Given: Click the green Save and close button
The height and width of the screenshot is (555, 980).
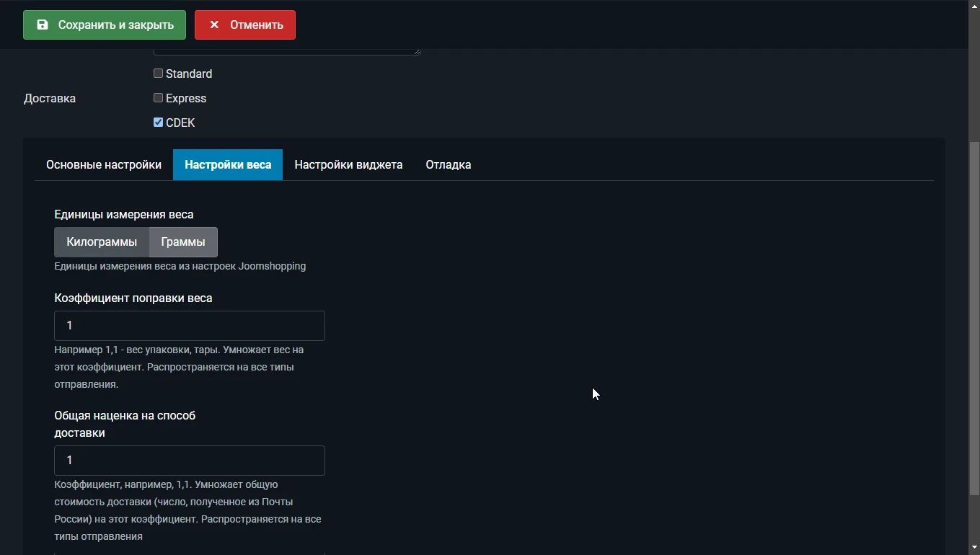Looking at the screenshot, I should point(105,25).
